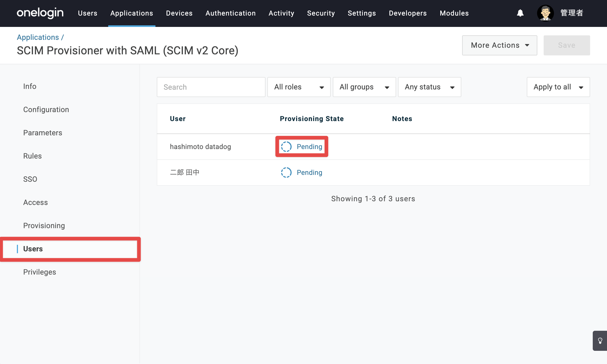Open the Users top menu
The height and width of the screenshot is (364, 607).
coord(88,13)
